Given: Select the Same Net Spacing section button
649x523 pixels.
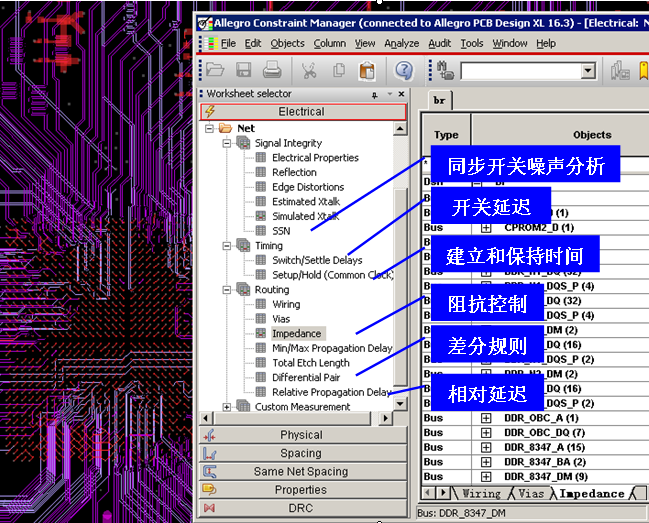Looking at the screenshot, I should pyautogui.click(x=303, y=471).
